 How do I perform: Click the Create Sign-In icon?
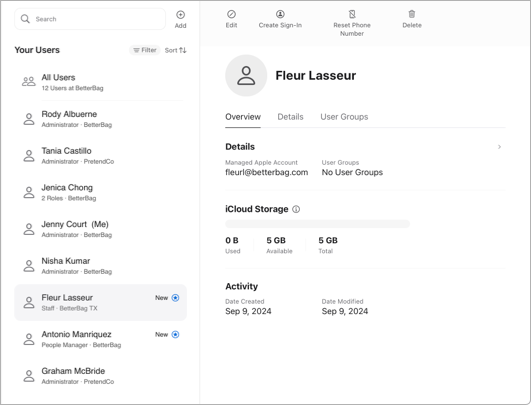(280, 14)
